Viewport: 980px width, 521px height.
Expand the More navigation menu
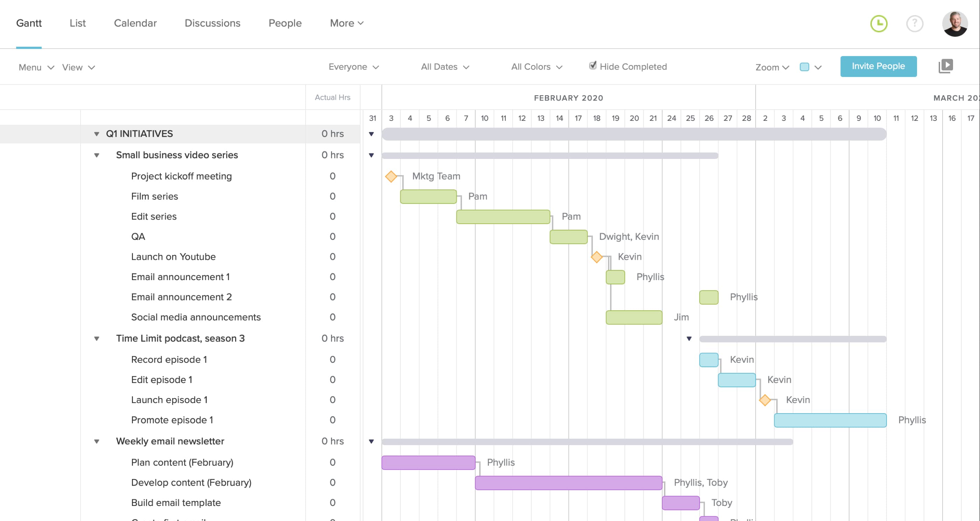pos(346,23)
